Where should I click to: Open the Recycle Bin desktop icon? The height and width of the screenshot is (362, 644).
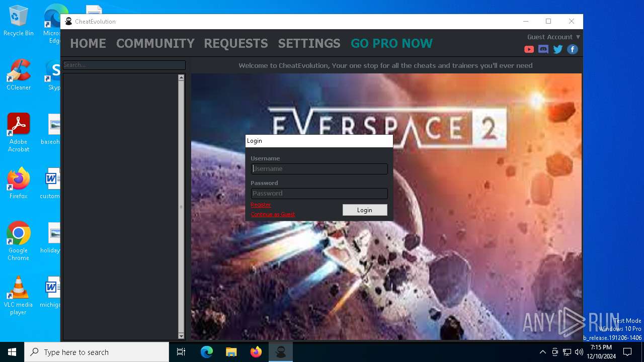pos(18,21)
